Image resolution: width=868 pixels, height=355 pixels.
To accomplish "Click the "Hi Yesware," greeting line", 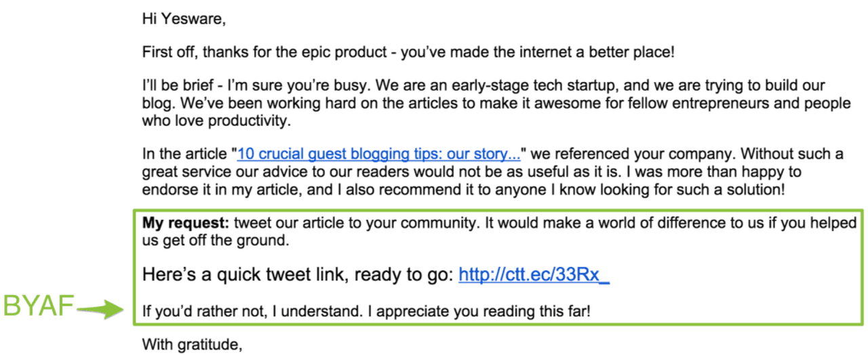I will (183, 19).
